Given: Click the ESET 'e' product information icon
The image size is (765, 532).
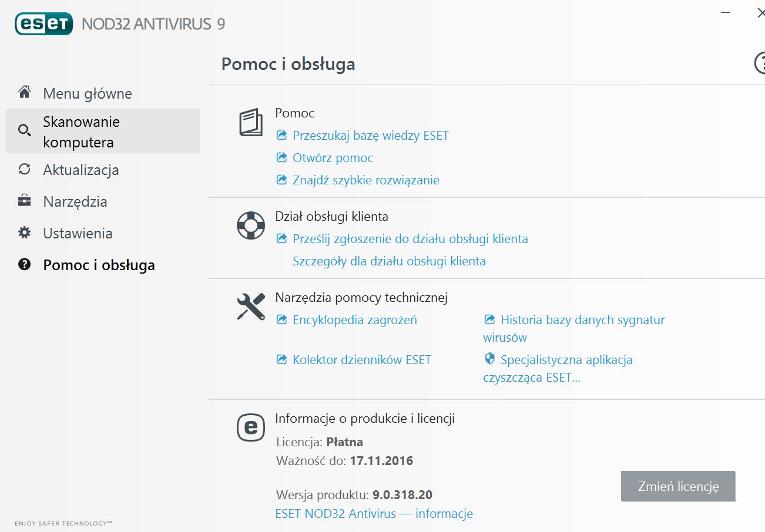Looking at the screenshot, I should coord(251,427).
